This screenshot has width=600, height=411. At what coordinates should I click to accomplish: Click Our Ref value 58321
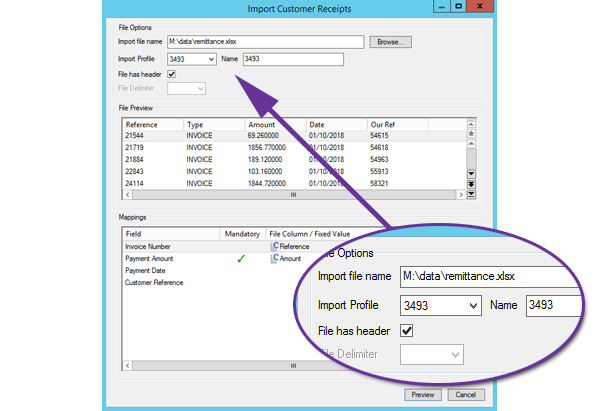tap(379, 183)
